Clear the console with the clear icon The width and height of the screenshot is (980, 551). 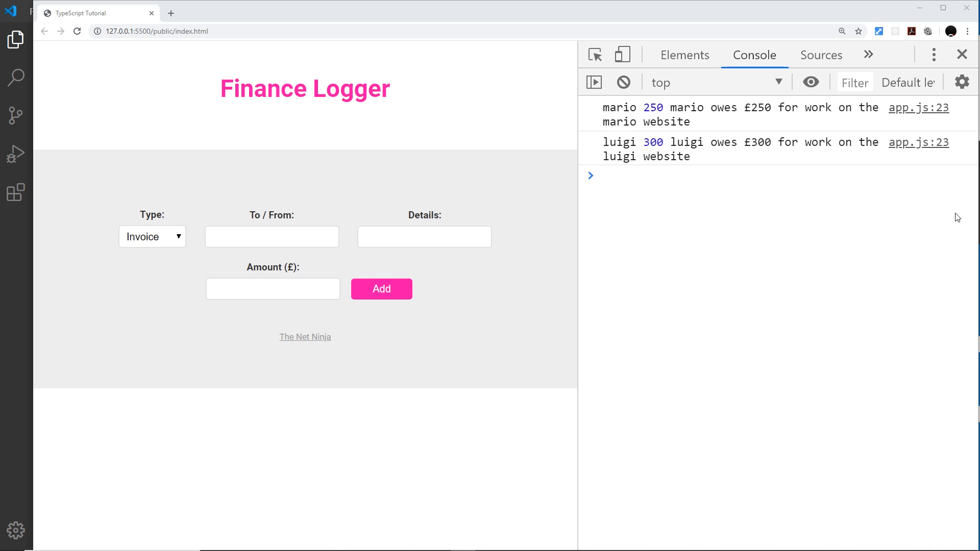(624, 82)
